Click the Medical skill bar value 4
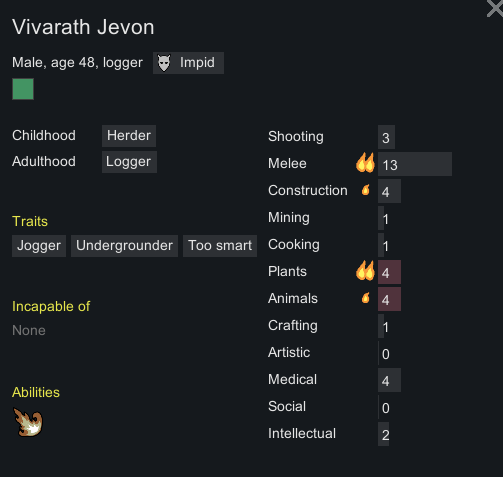 (389, 380)
